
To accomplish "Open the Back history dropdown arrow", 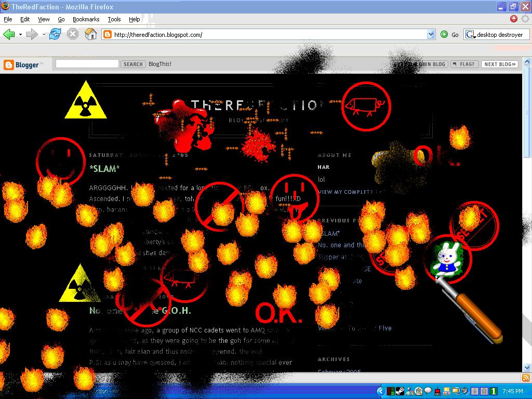I will point(20,35).
